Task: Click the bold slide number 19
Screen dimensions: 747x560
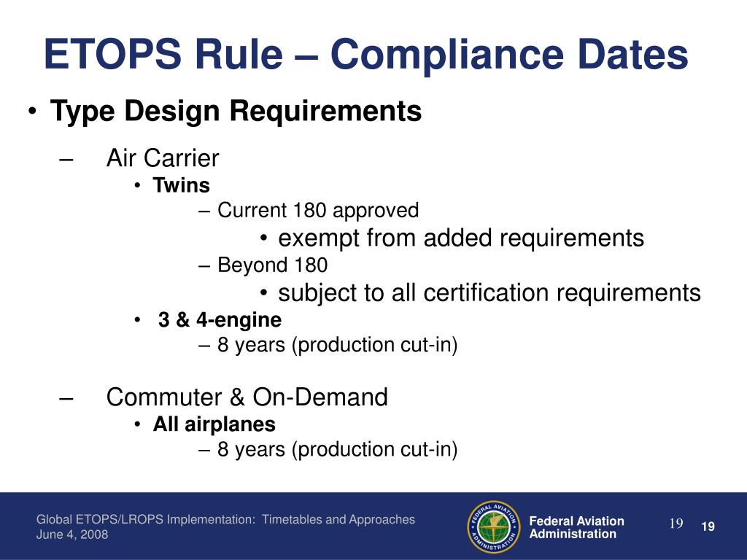Action: (708, 526)
